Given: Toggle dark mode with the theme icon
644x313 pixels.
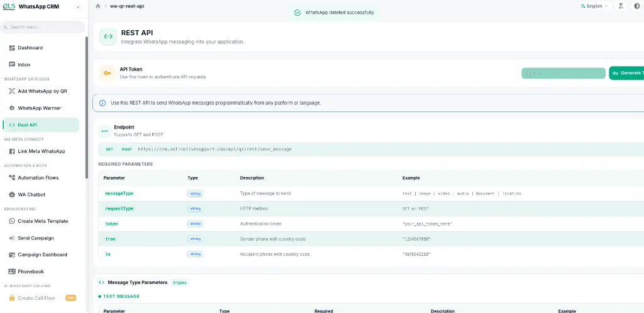Looking at the screenshot, I should 637,6.
